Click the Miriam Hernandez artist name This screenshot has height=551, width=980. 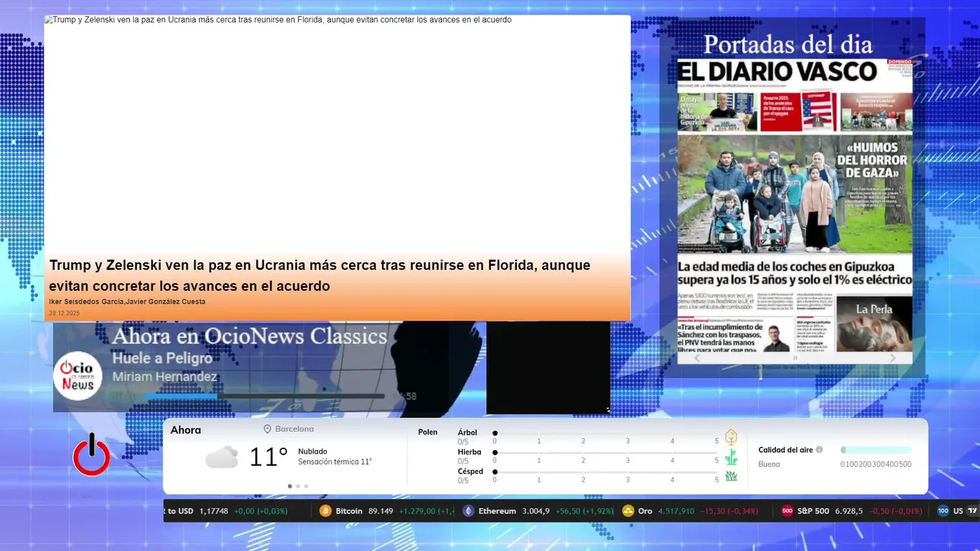[x=165, y=377]
